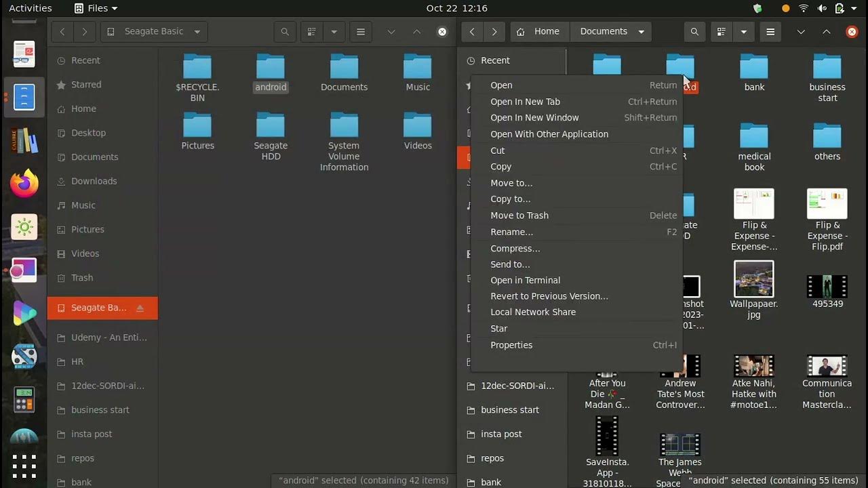Select Open in Terminal
The height and width of the screenshot is (488, 868).
click(576, 280)
